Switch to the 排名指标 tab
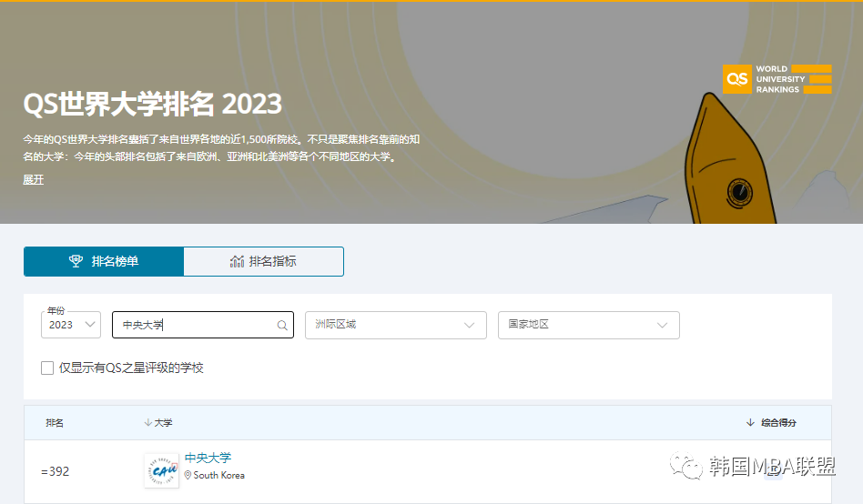 264,261
